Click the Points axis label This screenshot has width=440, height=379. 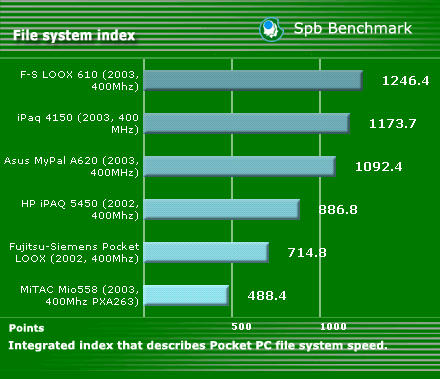(x=26, y=328)
